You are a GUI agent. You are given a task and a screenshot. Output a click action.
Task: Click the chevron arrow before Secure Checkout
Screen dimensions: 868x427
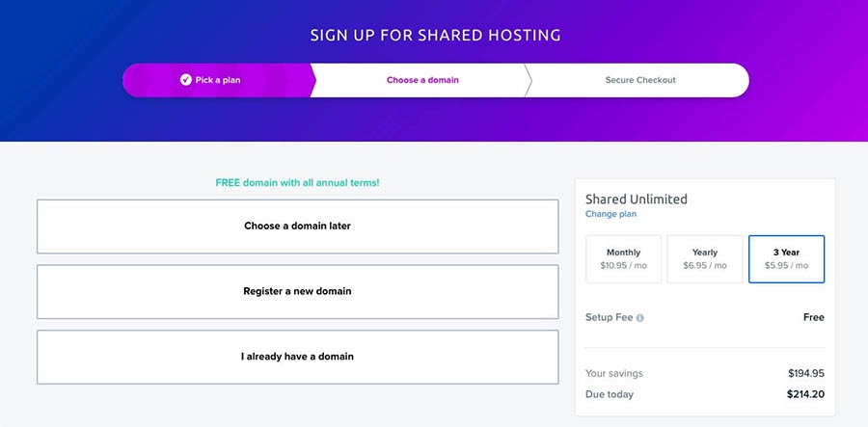click(x=528, y=80)
